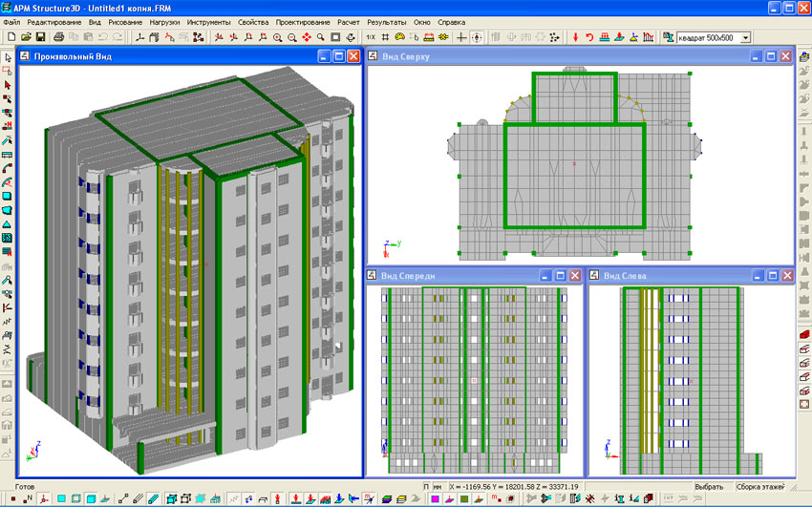Image resolution: width=812 pixels, height=507 pixels.
Task: Click the Print icon in toolbar
Action: click(x=58, y=37)
